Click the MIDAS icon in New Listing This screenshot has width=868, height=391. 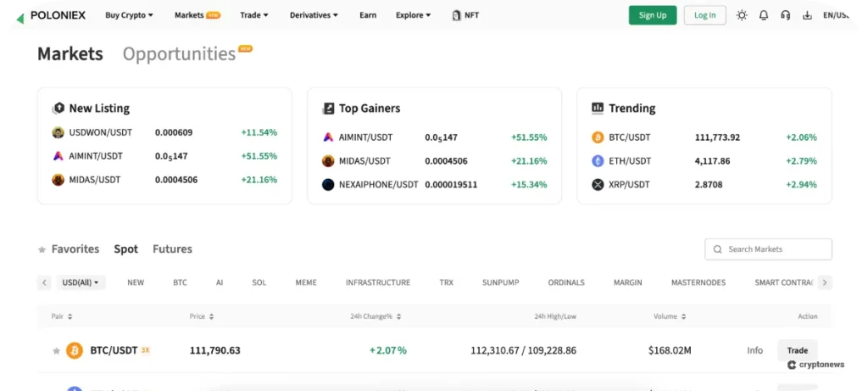[58, 180]
